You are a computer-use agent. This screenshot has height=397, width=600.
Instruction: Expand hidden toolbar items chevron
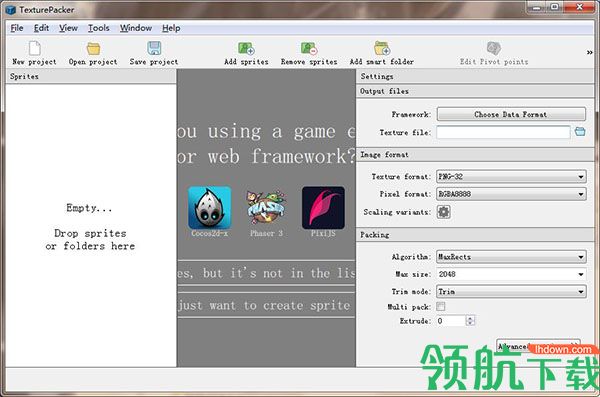[x=590, y=52]
